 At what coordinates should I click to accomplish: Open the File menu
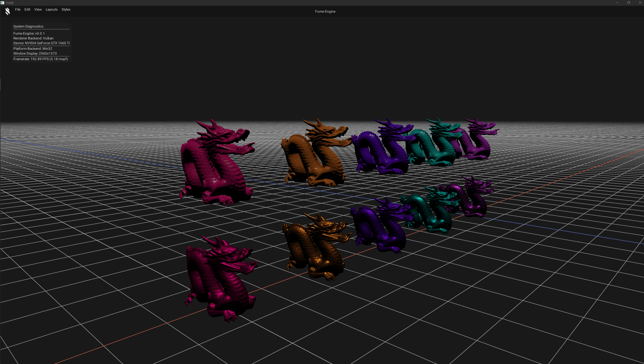click(18, 9)
